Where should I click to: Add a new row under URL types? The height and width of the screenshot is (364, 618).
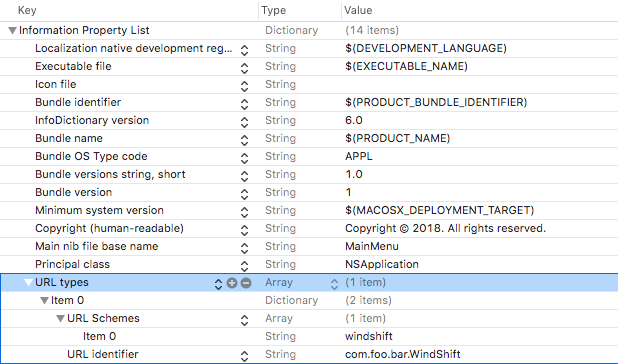tap(232, 283)
